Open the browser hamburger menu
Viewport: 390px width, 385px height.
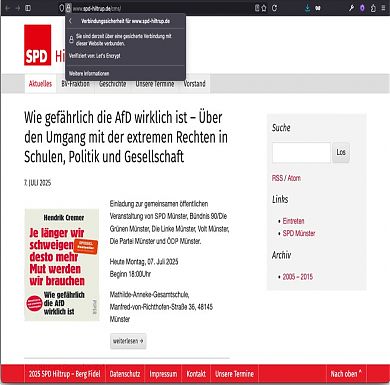[x=383, y=8]
